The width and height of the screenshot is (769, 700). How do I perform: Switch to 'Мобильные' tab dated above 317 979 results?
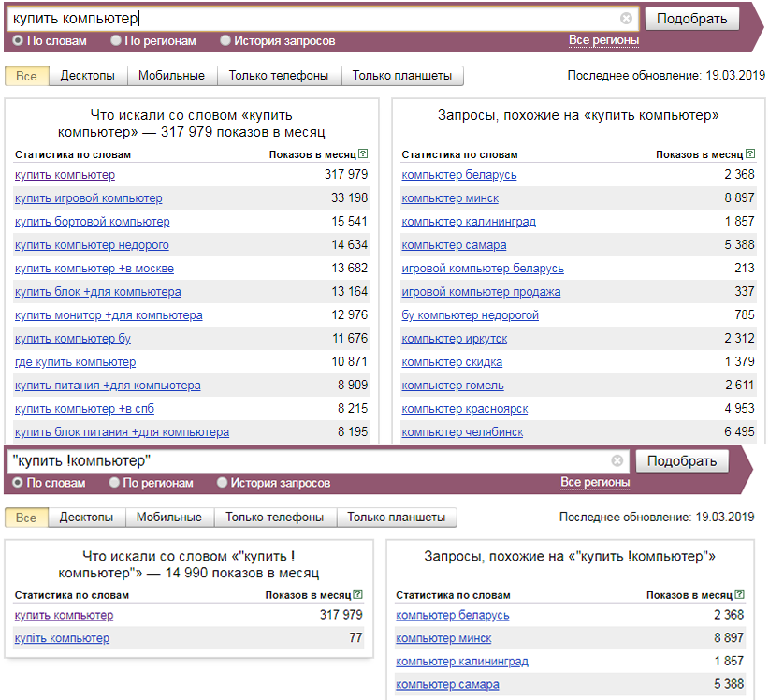(171, 76)
